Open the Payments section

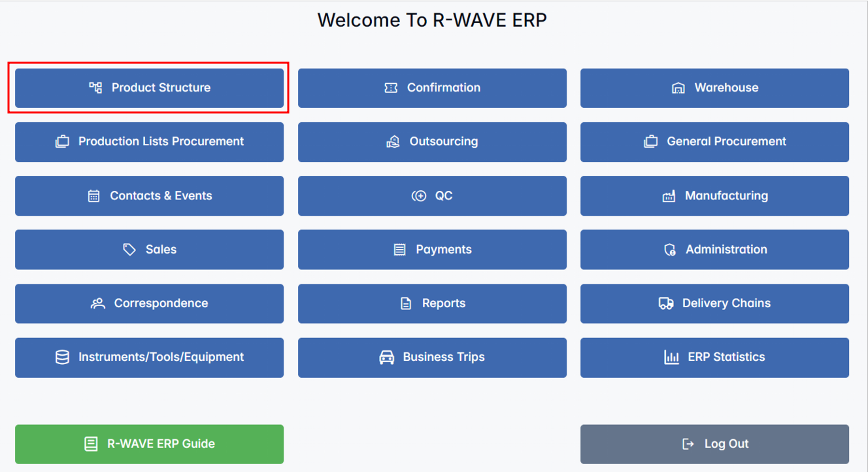point(432,250)
